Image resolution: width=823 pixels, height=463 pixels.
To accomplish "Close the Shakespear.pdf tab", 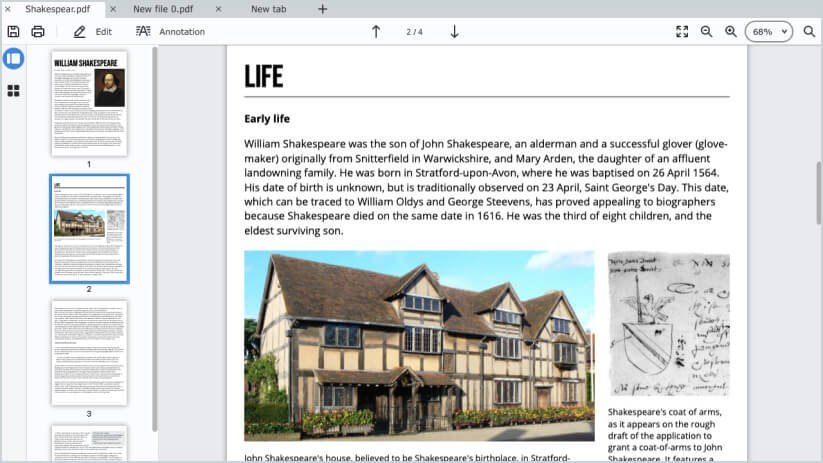I will click(x=9, y=9).
